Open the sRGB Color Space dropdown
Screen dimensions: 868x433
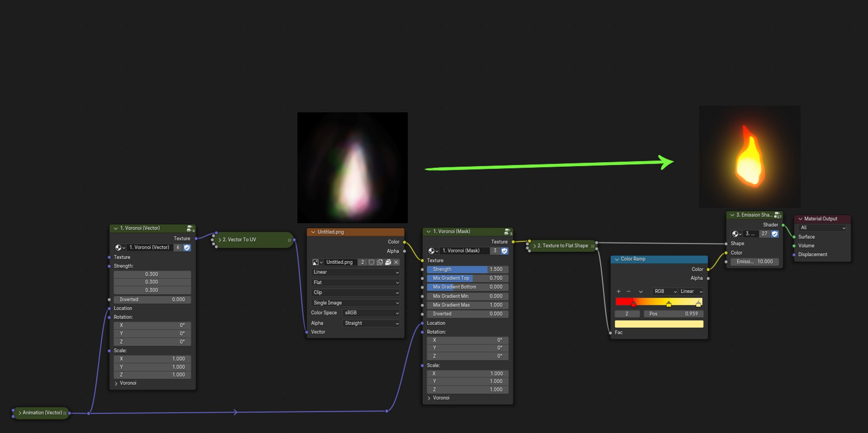tap(371, 313)
